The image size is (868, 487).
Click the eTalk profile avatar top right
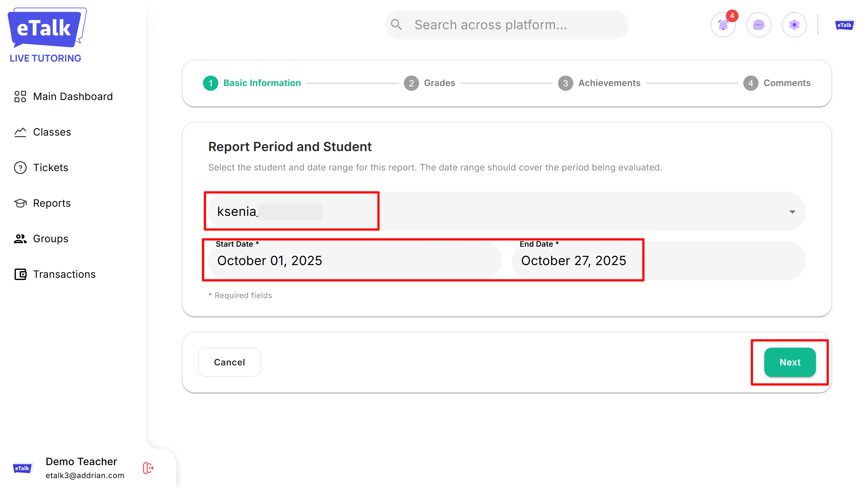point(845,25)
